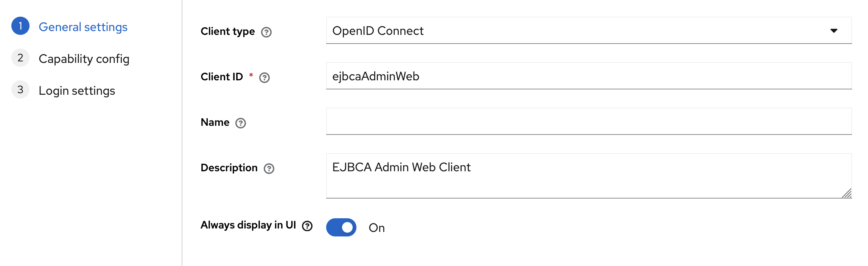The height and width of the screenshot is (266, 868).
Task: Click step 1 circle icon
Action: pyautogui.click(x=20, y=26)
